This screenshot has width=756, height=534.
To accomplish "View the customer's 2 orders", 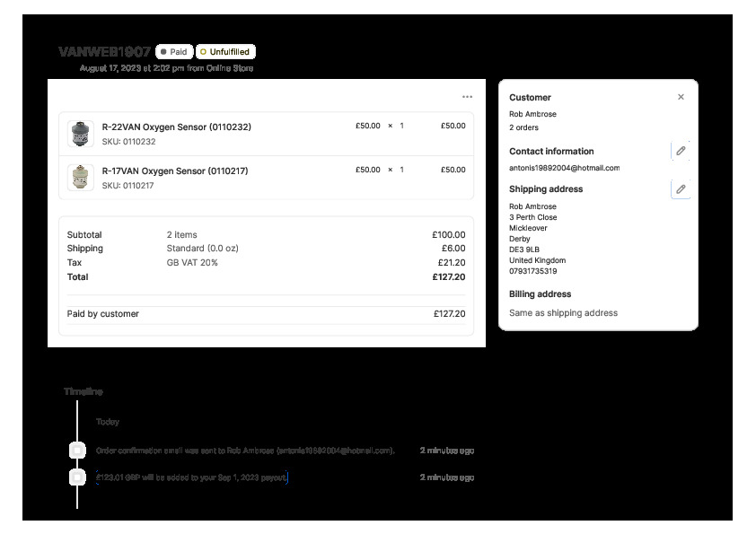I will coord(523,127).
